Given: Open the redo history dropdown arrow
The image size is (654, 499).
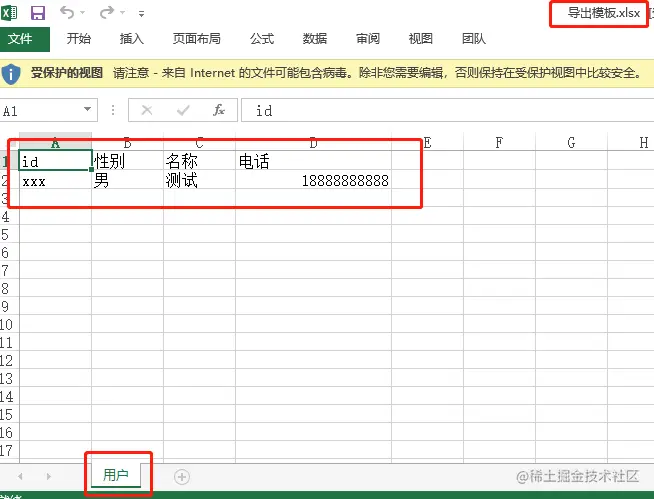Looking at the screenshot, I should pos(123,13).
